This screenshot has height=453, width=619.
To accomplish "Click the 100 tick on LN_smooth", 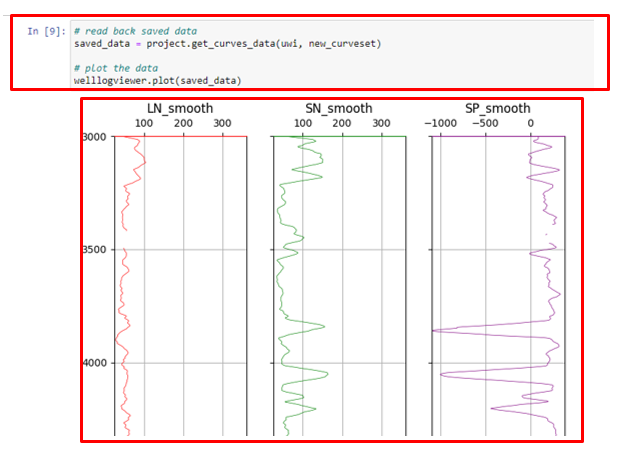I will point(144,124).
